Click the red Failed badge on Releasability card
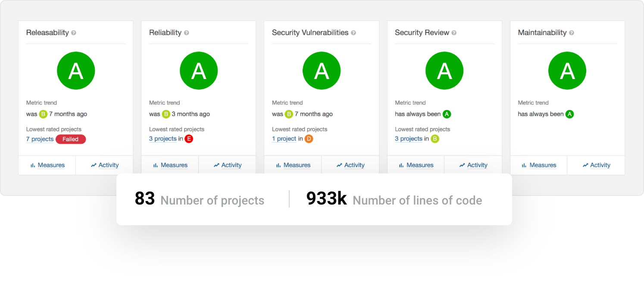 (x=71, y=139)
